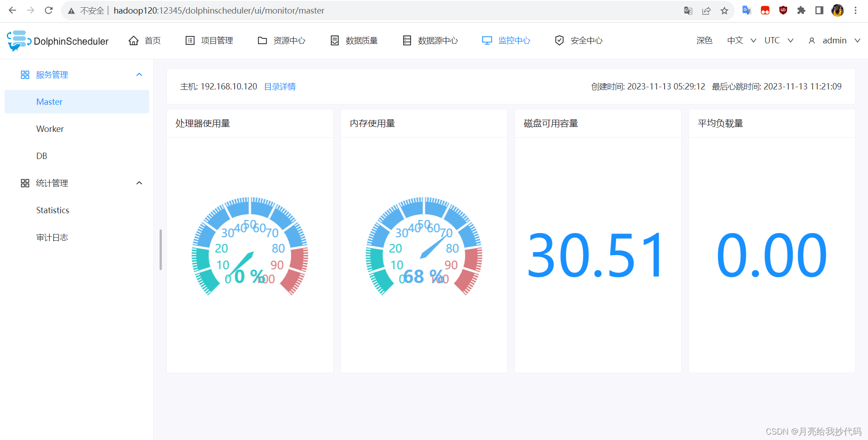Click load average value 0.00

click(x=772, y=255)
